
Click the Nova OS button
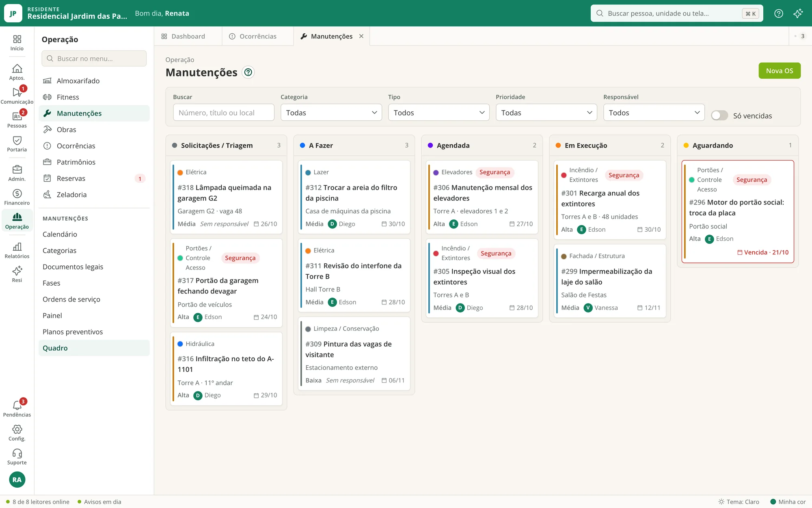(x=780, y=71)
